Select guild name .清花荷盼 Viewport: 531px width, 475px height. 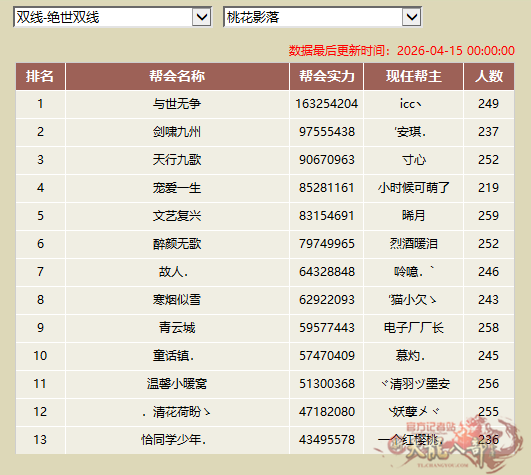[x=176, y=412]
